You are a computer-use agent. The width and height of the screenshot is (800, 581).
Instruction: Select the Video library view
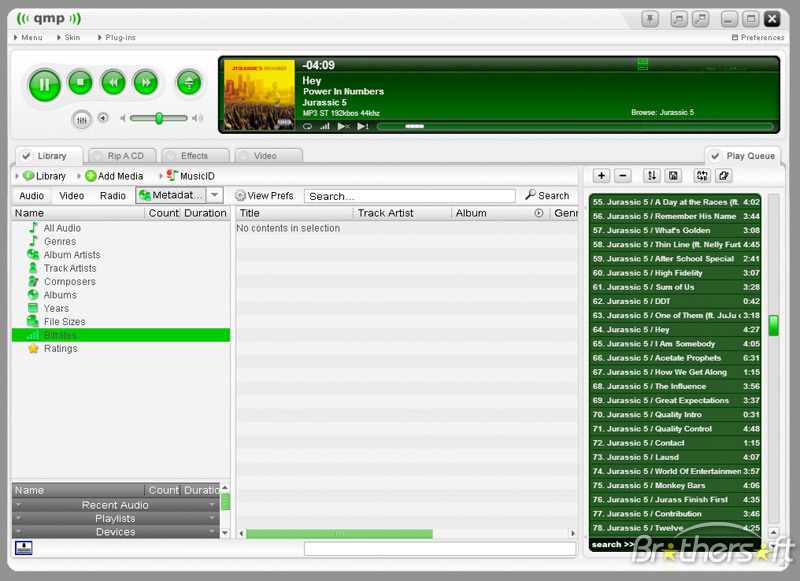71,196
